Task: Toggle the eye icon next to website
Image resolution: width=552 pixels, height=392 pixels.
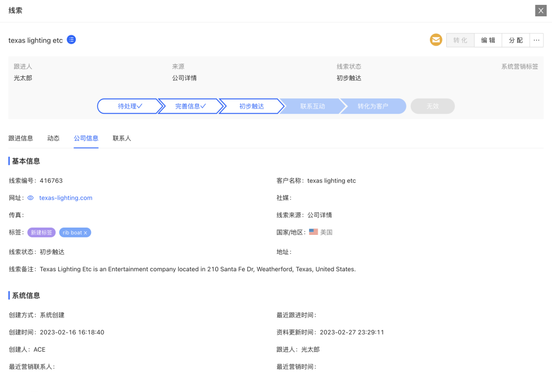Action: 31,198
